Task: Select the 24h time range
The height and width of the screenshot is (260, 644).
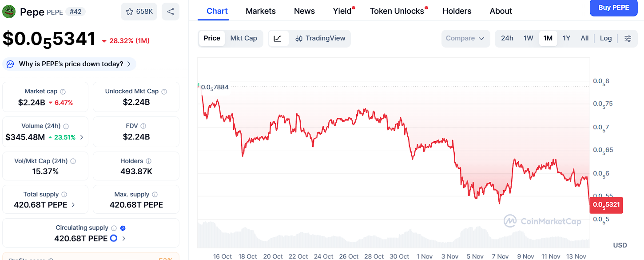Action: (x=507, y=39)
